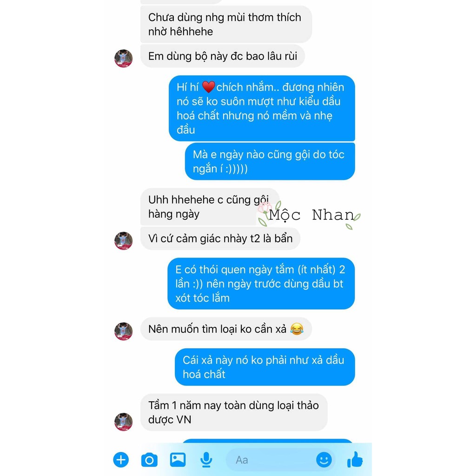Select the 'E có thói quen ngày tắm' bubble
476x476 pixels.
click(261, 284)
